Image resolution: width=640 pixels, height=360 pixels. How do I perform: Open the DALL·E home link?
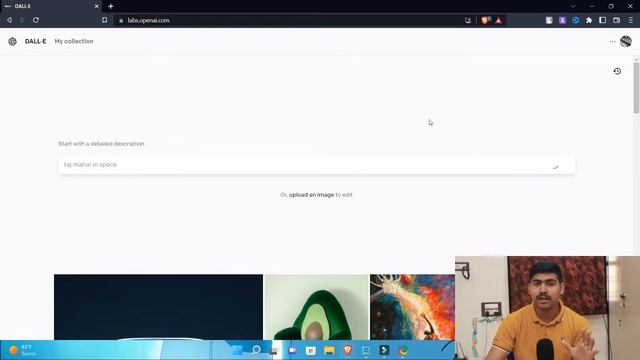point(36,41)
